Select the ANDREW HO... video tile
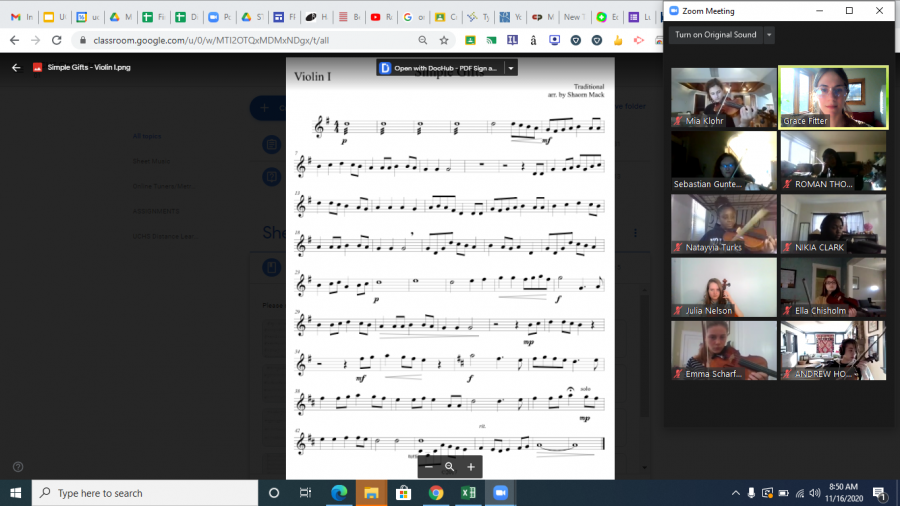900x506 pixels. pyautogui.click(x=833, y=350)
